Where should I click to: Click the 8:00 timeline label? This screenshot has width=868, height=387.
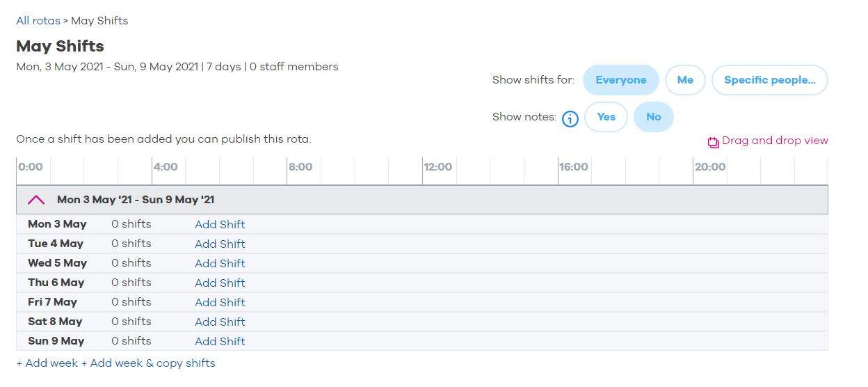coord(300,167)
